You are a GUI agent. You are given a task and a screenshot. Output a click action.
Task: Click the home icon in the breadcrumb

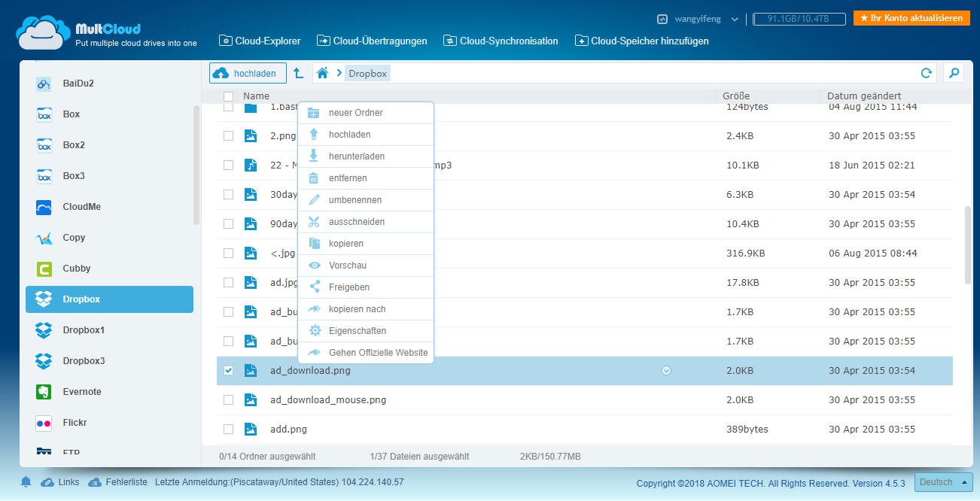click(x=322, y=73)
